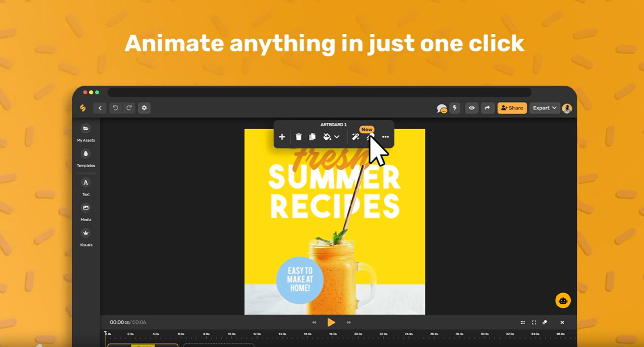Open the three-dots more options menu
Image resolution: width=644 pixels, height=347 pixels.
pos(385,137)
